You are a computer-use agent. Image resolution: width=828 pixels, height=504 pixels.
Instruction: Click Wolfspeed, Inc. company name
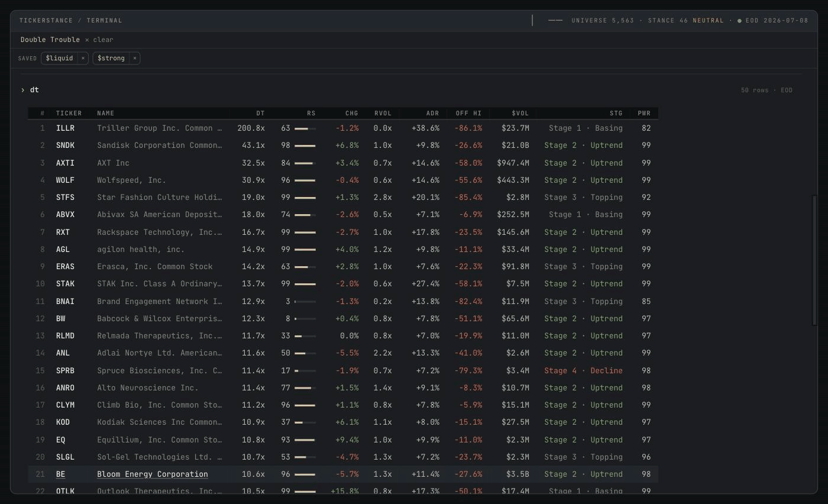click(131, 180)
